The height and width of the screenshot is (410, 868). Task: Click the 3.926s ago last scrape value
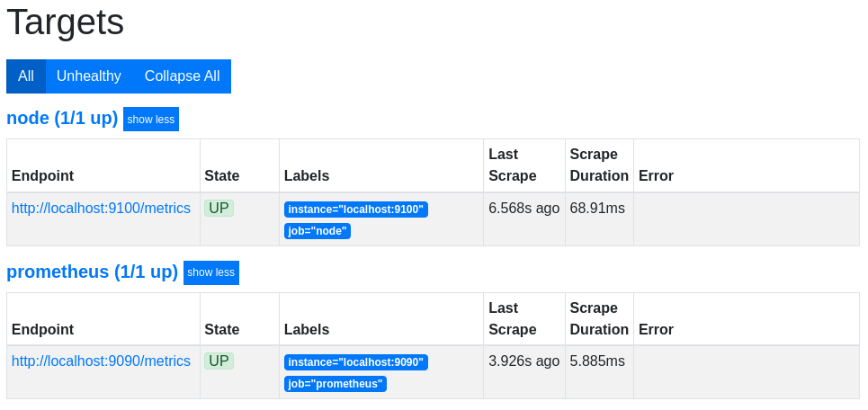click(523, 361)
